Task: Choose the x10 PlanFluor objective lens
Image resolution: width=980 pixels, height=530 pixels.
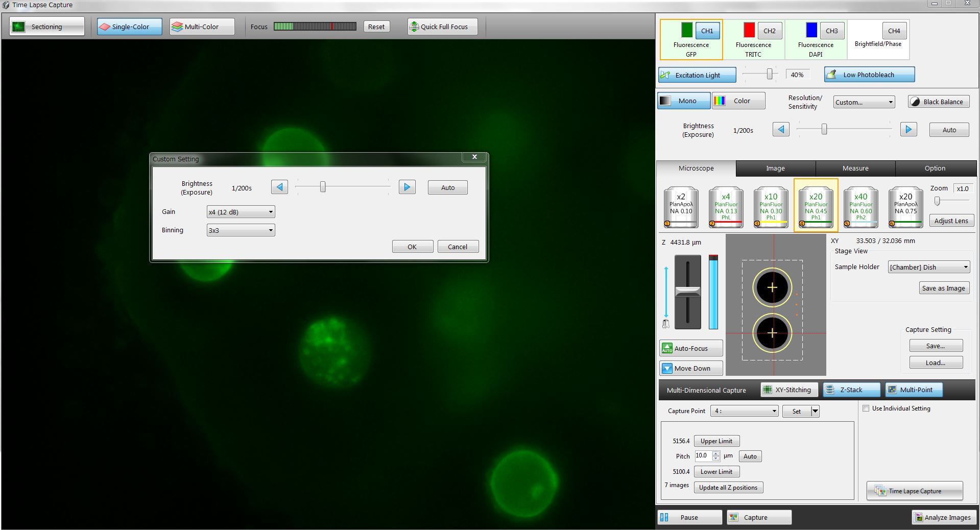Action: coord(771,207)
